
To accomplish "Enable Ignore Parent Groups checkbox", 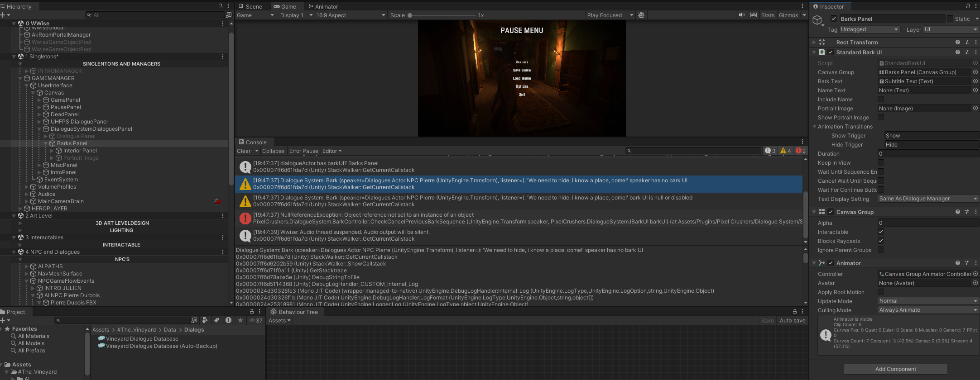I will (881, 250).
